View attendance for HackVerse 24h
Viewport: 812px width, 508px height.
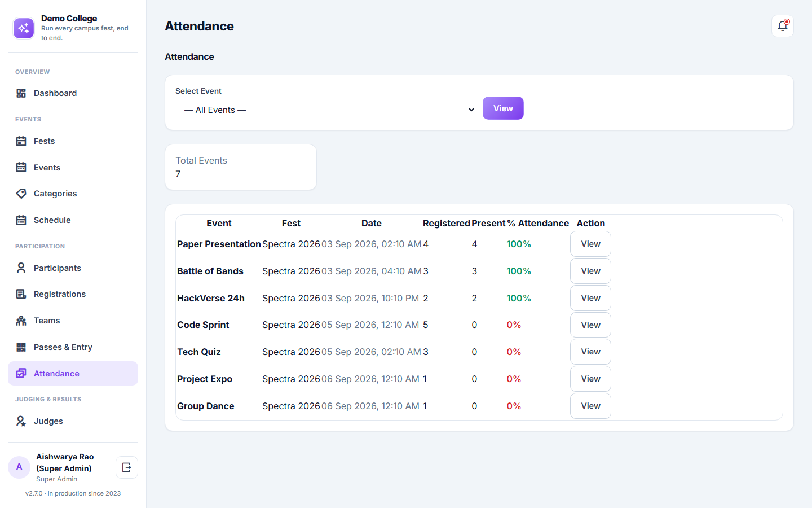(x=590, y=298)
